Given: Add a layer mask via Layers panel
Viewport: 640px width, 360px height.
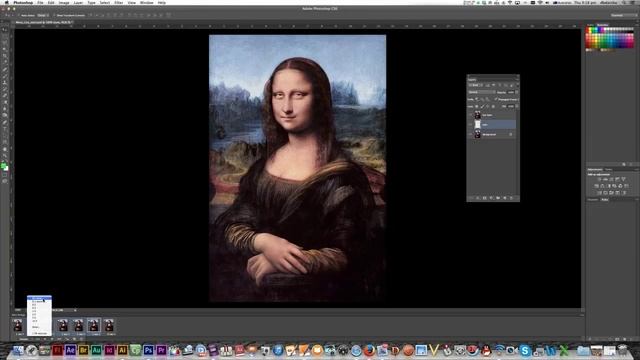Looking at the screenshot, I should point(484,198).
